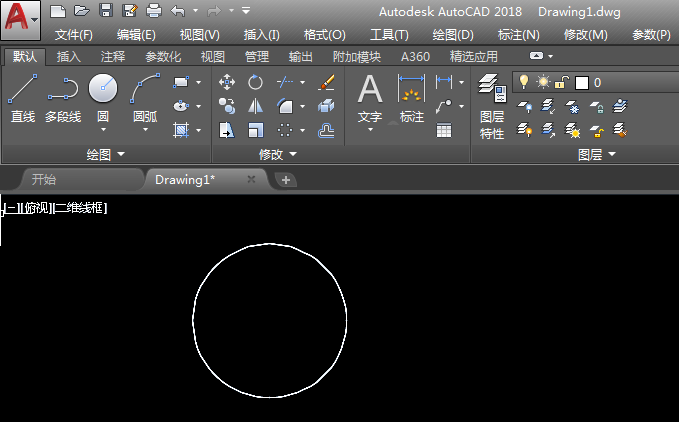Select the Mirror tool icon
Screen dimensions: 679x422
pyautogui.click(x=255, y=106)
